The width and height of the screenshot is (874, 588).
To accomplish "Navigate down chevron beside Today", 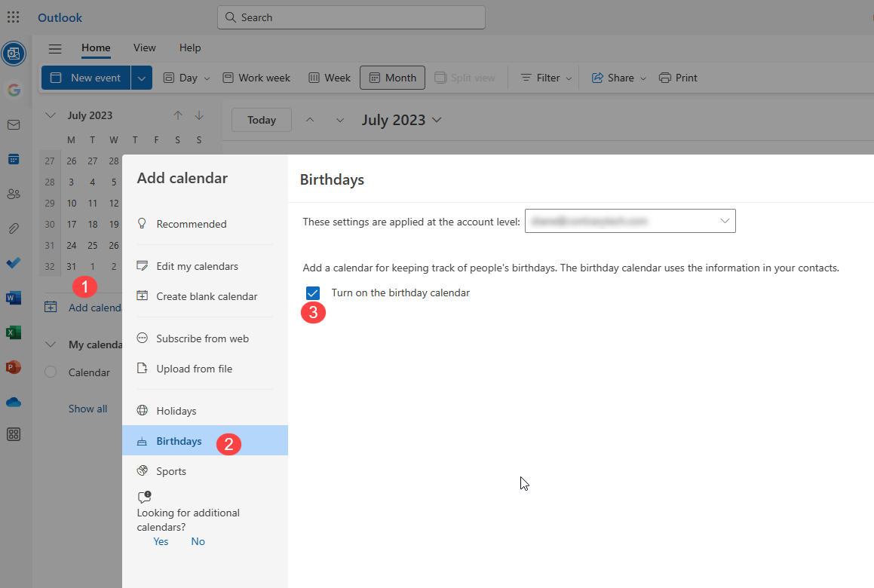I will pos(340,120).
